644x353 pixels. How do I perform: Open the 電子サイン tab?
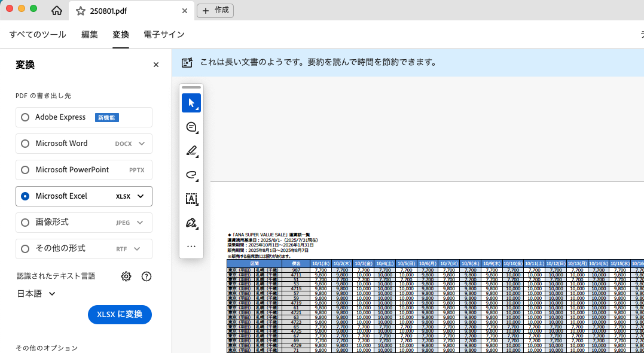164,35
